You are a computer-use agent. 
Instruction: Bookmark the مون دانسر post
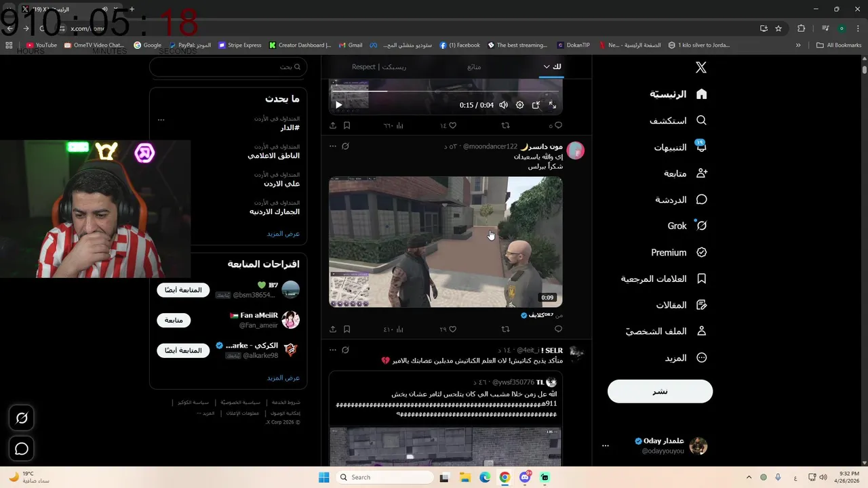347,329
